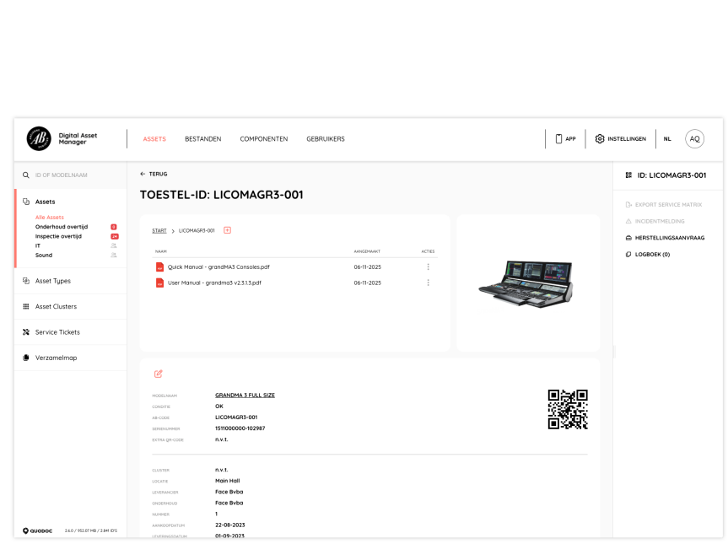Click LICOMAGR3-001 breadcrumb
The width and height of the screenshot is (728, 560).
[x=197, y=231]
